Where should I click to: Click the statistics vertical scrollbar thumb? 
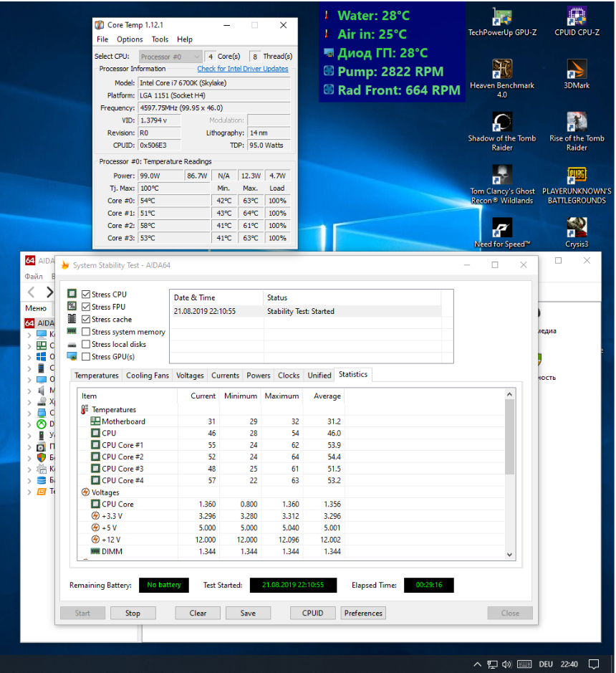point(509,437)
